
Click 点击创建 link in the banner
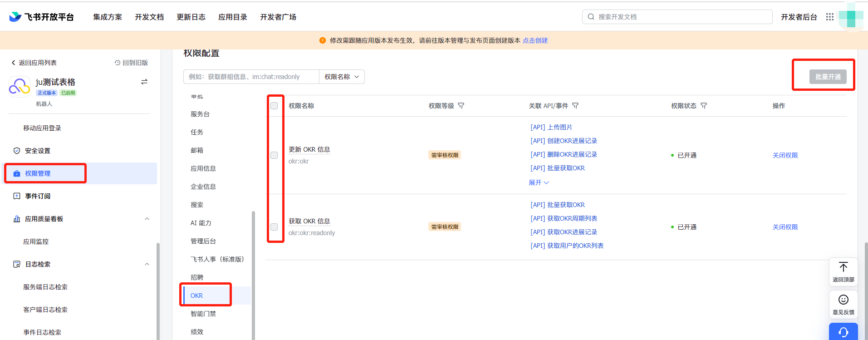[x=535, y=40]
